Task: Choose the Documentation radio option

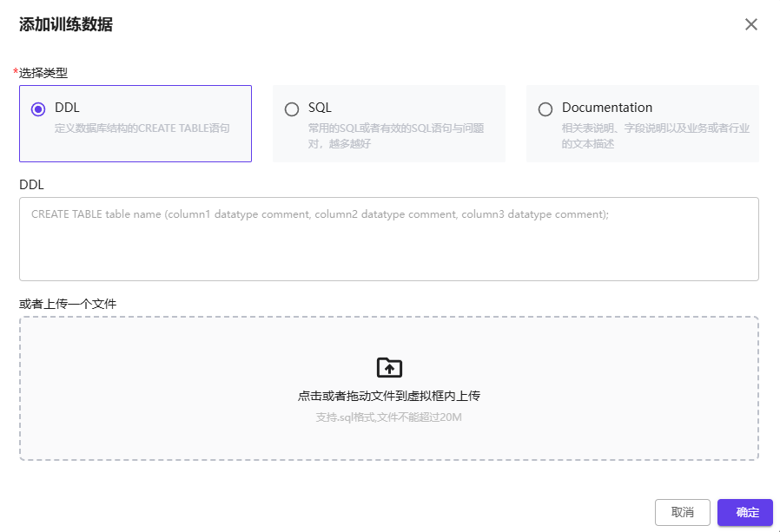Action: 545,109
